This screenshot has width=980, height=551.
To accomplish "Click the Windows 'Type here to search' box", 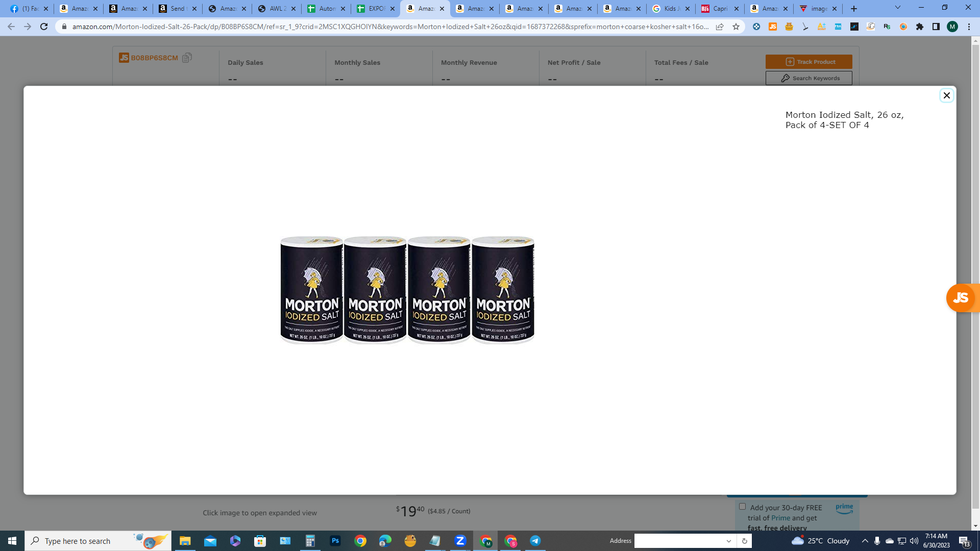I will [x=98, y=541].
